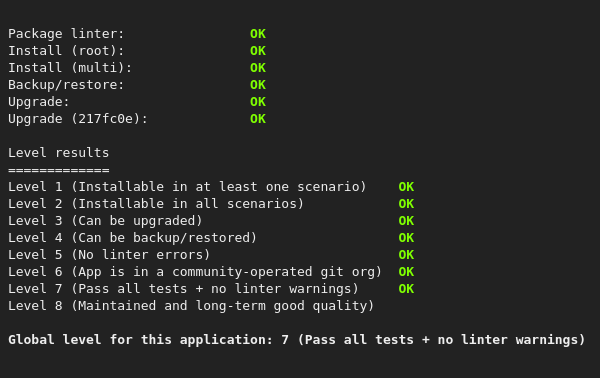
Task: Click the 'Level results' heading
Action: (59, 153)
